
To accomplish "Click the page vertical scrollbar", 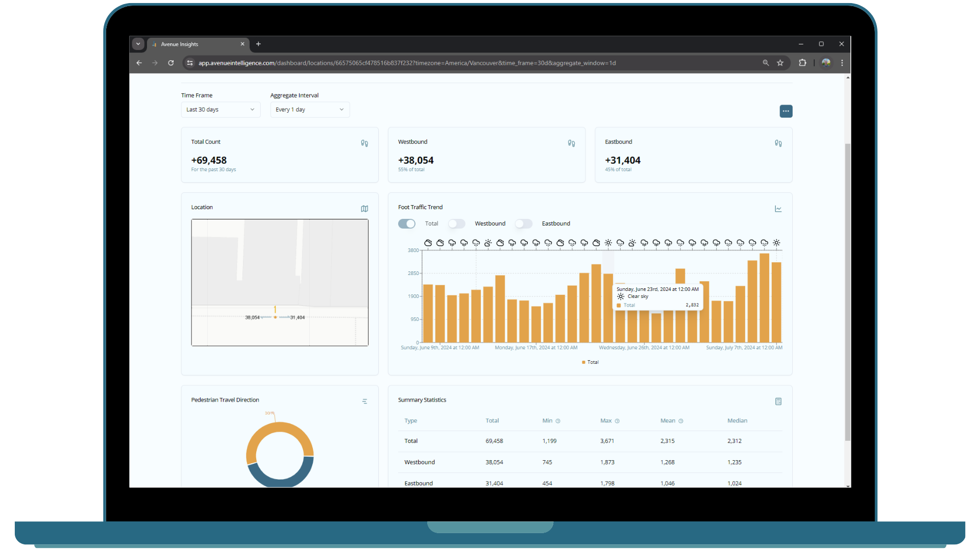I will (x=848, y=292).
